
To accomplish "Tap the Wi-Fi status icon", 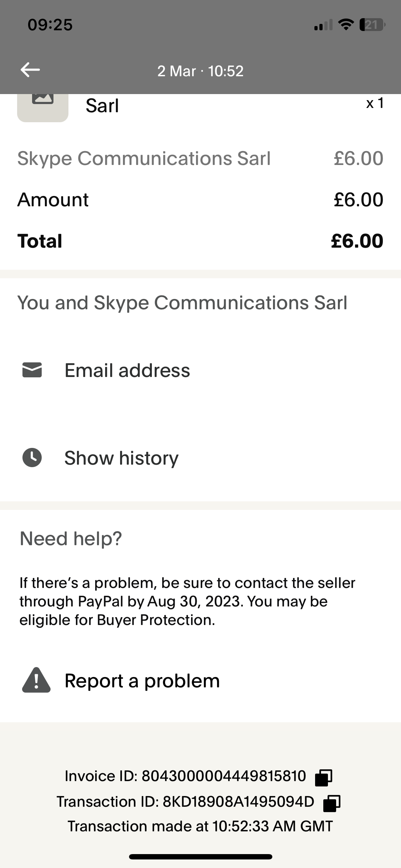I will 345,25.
